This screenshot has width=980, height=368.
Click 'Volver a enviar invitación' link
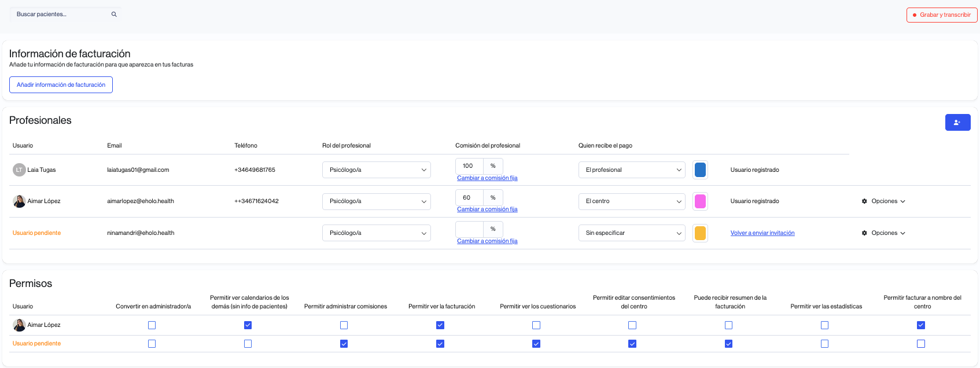[762, 233]
